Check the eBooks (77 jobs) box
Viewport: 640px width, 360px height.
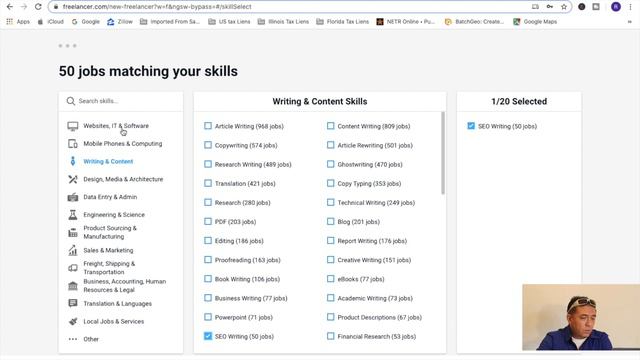331,279
